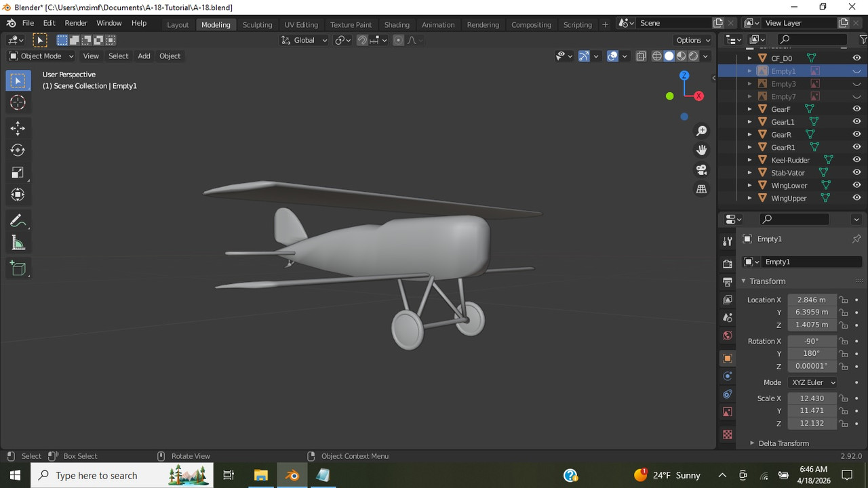Toggle visibility of GearF

tap(856, 109)
